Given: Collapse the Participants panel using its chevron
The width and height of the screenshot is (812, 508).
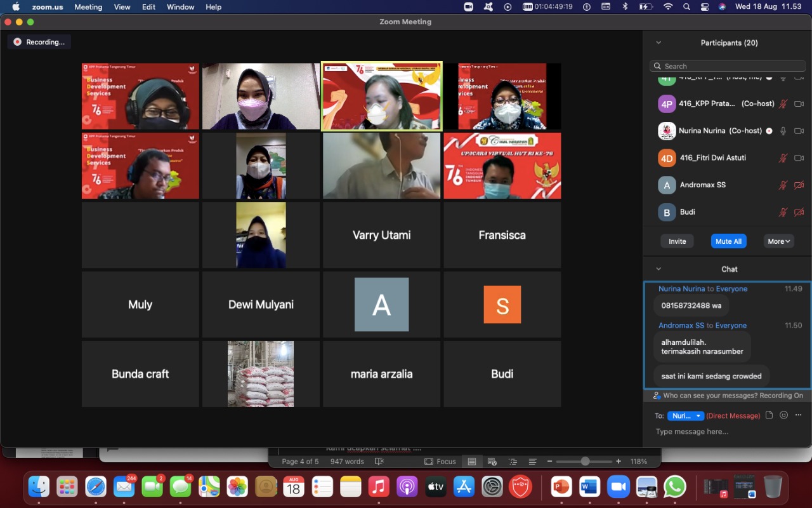Looking at the screenshot, I should click(x=658, y=43).
